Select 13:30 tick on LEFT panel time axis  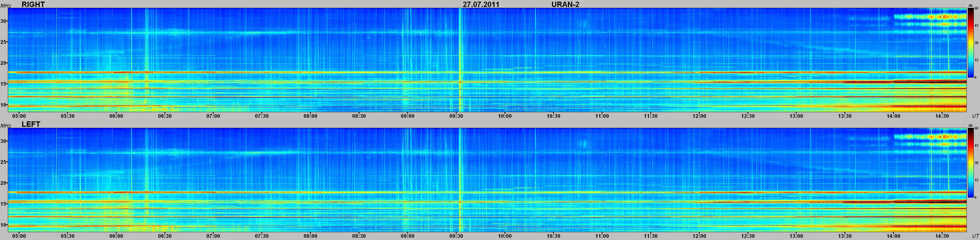coord(844,236)
